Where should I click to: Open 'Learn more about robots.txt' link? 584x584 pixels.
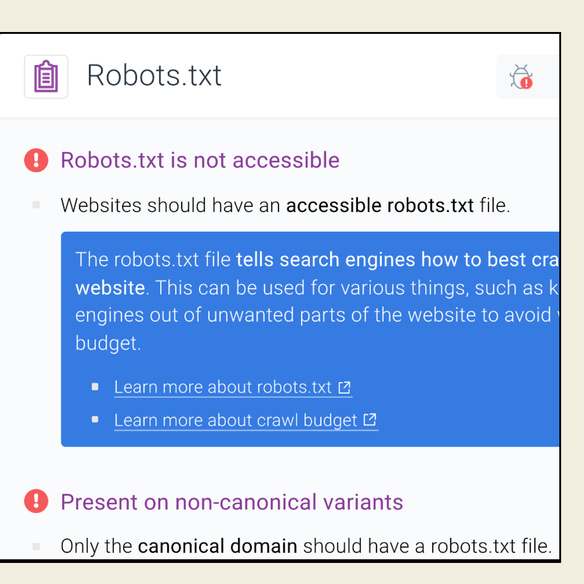233,387
